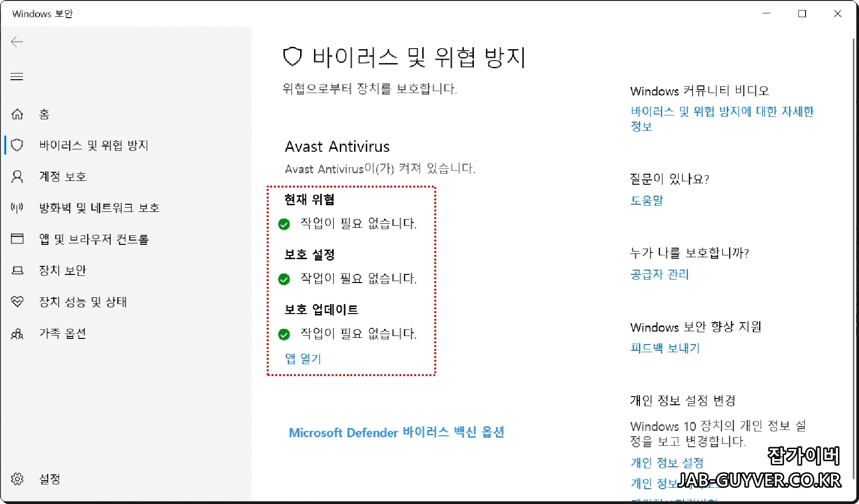Click green check under 보호 업데이트
The width and height of the screenshot is (859, 504).
(284, 334)
